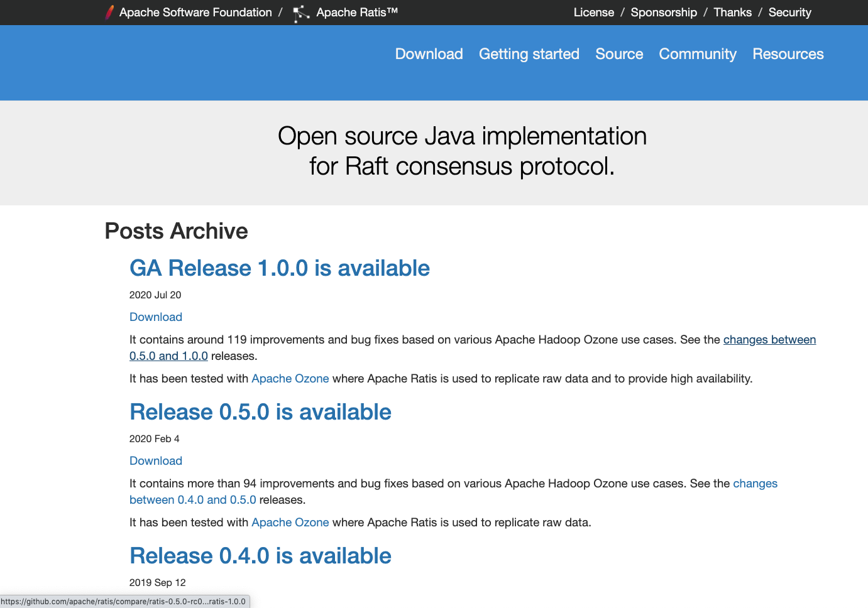
Task: Open changes between 0.5.0 and 1.0.0 link
Action: pos(769,340)
